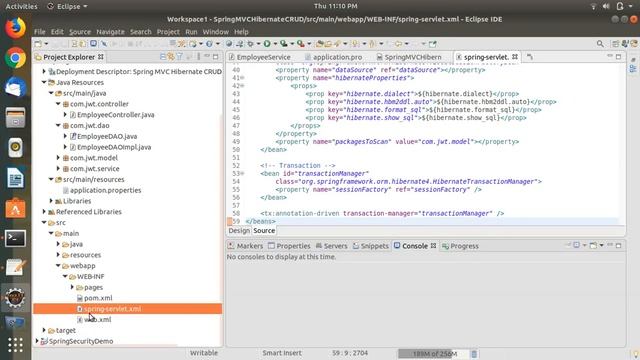Switch to the Design tab of editor
The height and width of the screenshot is (360, 640).
coord(239,231)
